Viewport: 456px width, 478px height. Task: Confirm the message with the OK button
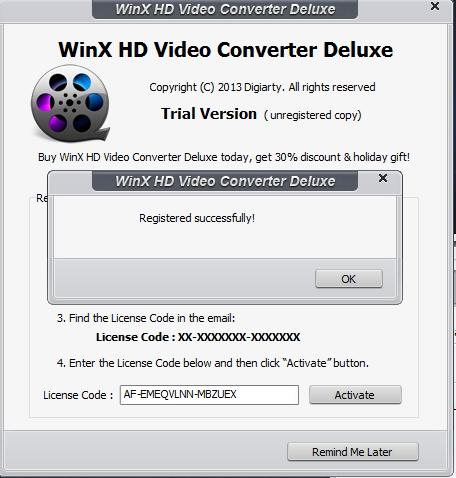349,279
